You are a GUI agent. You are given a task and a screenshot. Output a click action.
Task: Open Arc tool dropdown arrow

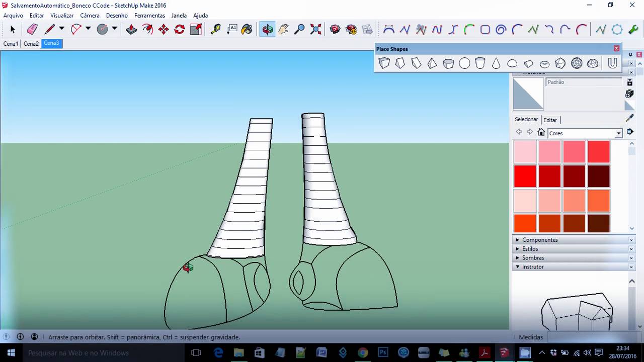(x=88, y=29)
